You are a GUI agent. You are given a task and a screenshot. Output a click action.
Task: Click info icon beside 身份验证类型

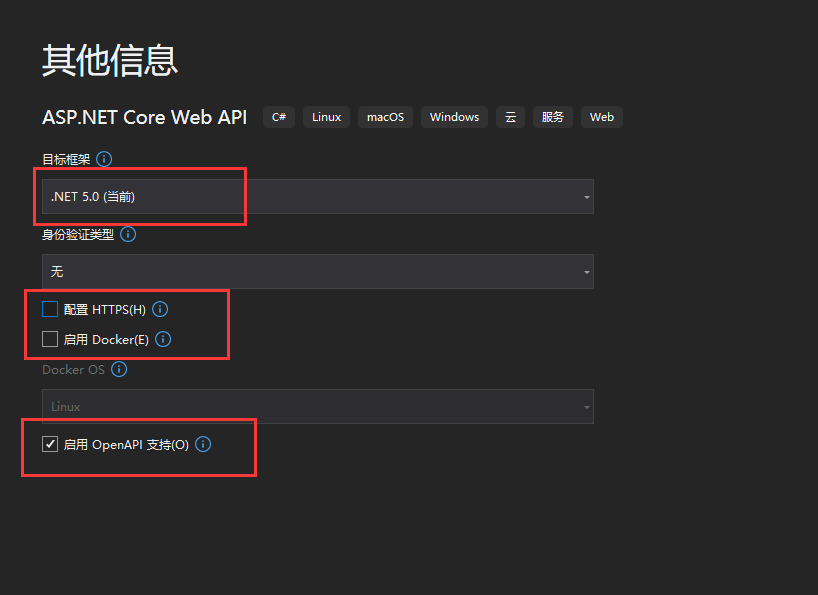point(128,234)
